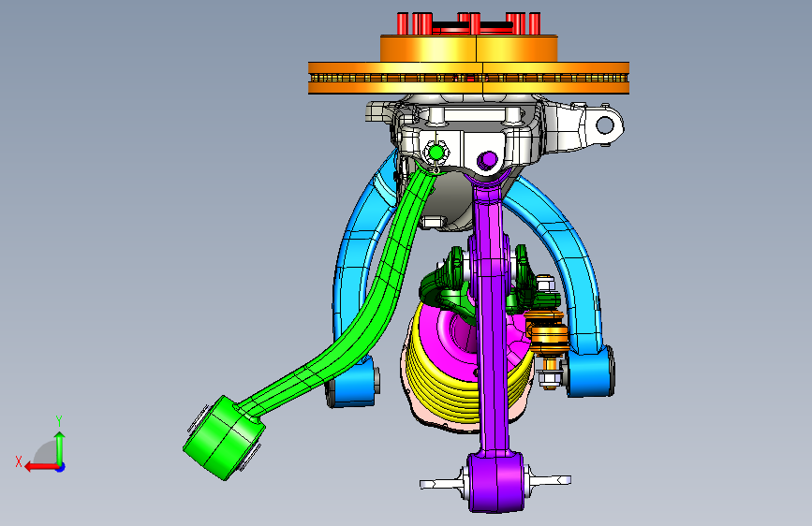Screen dimensions: 812x526
Task: Click the purple bolt head on knuckle
Action: pyautogui.click(x=487, y=160)
